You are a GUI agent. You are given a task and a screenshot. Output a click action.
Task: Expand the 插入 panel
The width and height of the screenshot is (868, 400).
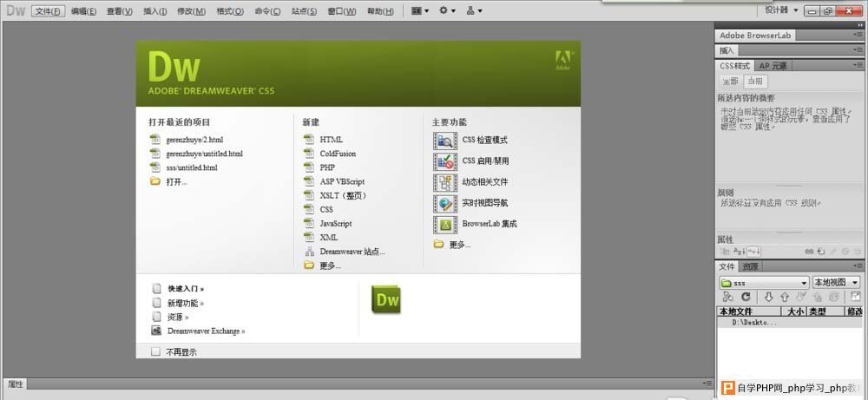[x=727, y=50]
